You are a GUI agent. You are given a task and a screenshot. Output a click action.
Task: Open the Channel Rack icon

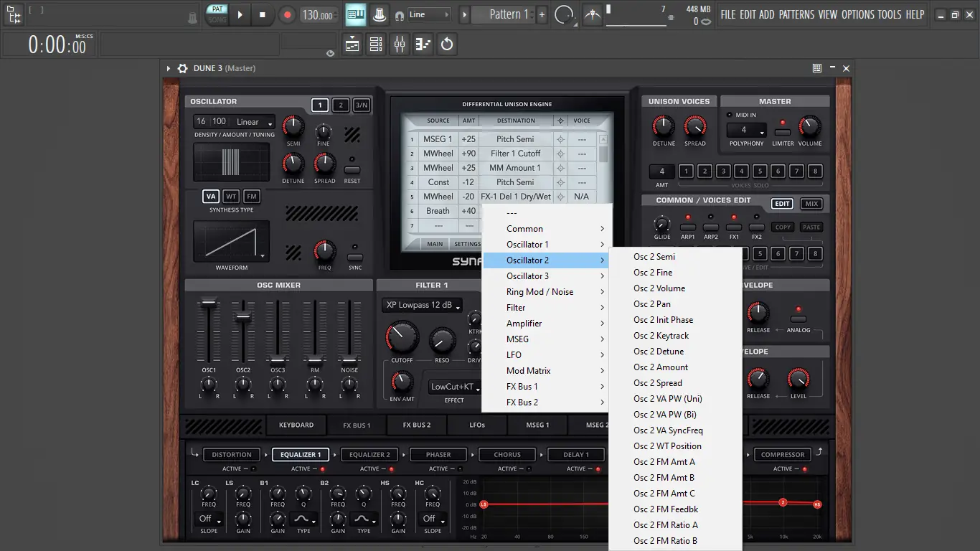[x=376, y=44]
